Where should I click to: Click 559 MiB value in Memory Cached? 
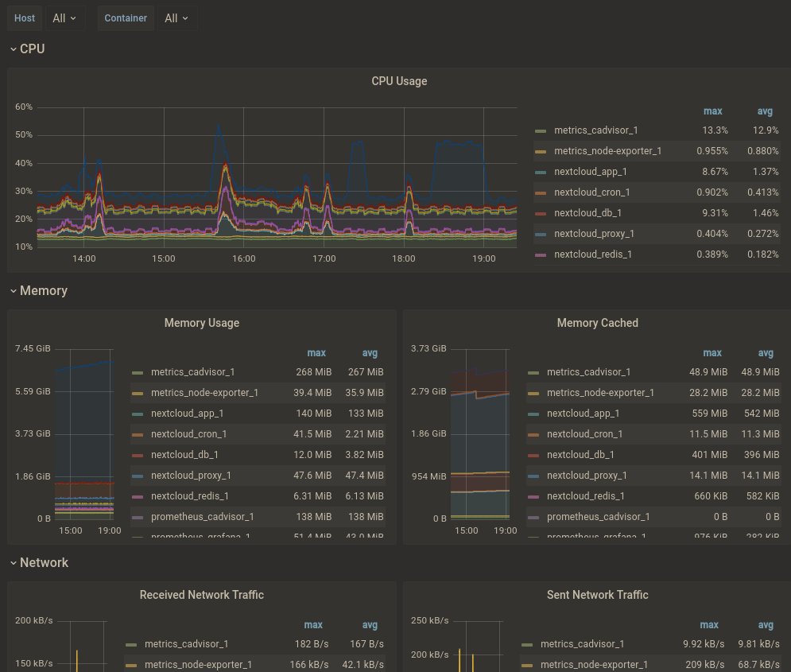pos(709,414)
